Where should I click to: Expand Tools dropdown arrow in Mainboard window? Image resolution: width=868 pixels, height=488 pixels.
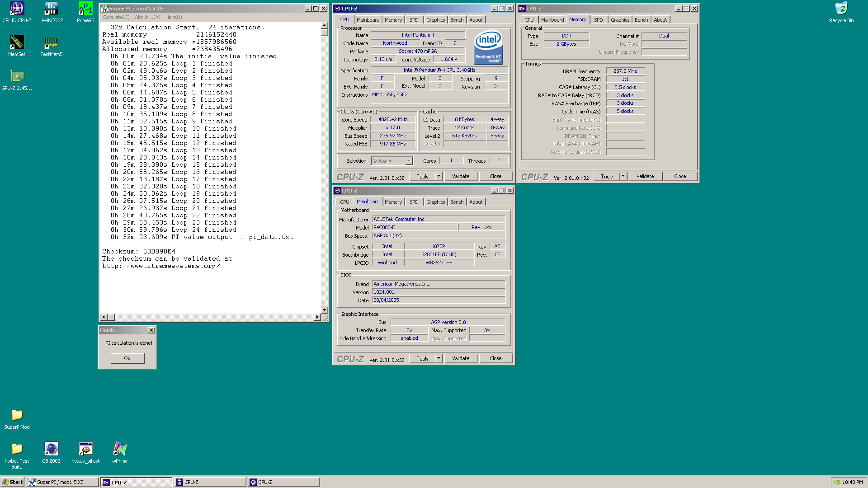tap(439, 358)
